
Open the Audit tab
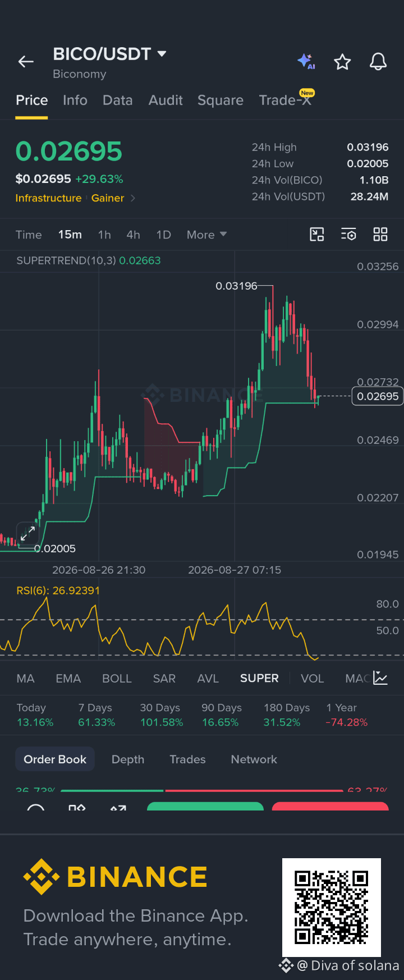[166, 100]
